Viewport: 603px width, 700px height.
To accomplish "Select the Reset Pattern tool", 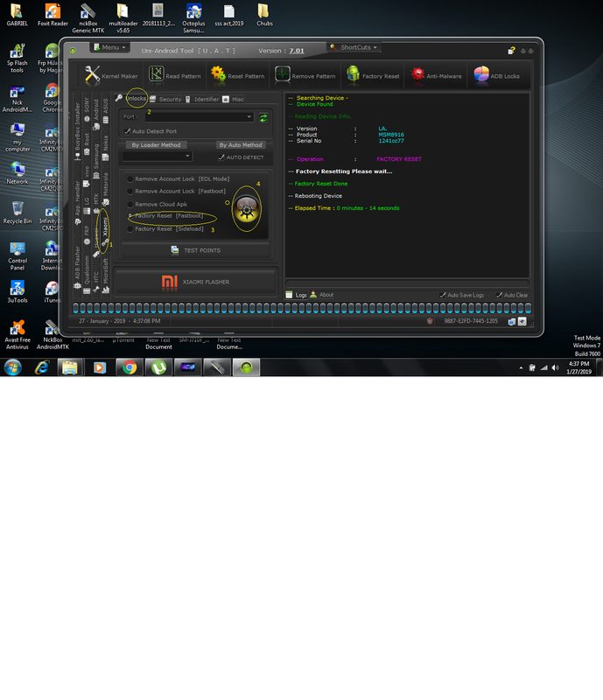I will pos(238,75).
